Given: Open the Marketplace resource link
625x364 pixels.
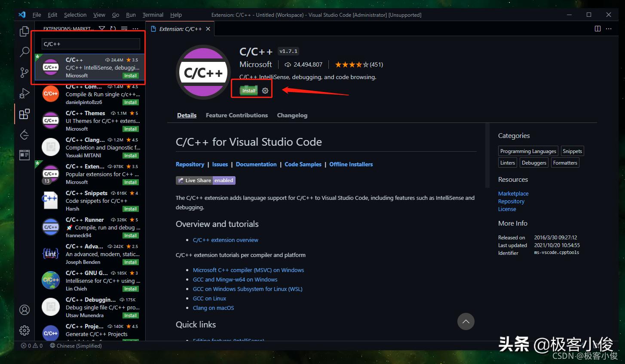Looking at the screenshot, I should pos(513,193).
